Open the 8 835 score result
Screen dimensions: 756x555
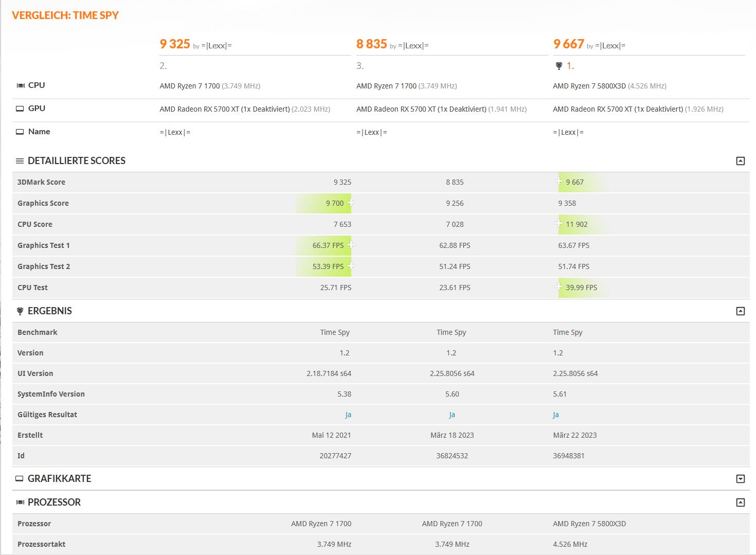371,44
